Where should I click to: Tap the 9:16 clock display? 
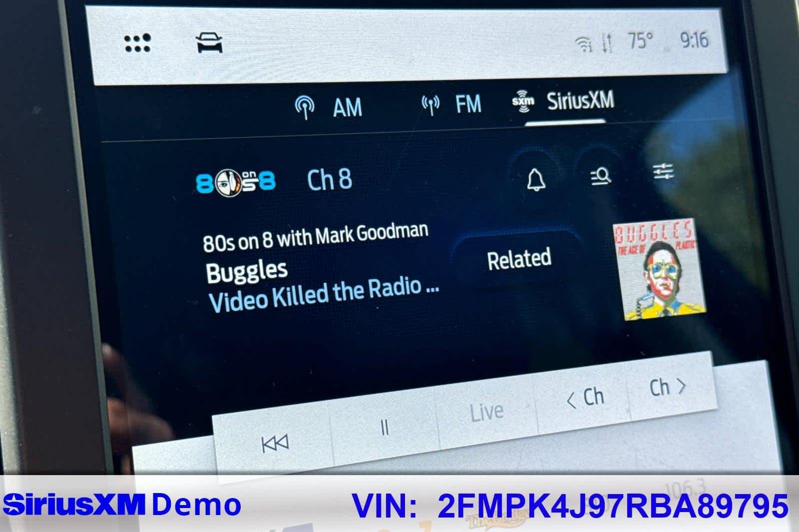click(694, 39)
